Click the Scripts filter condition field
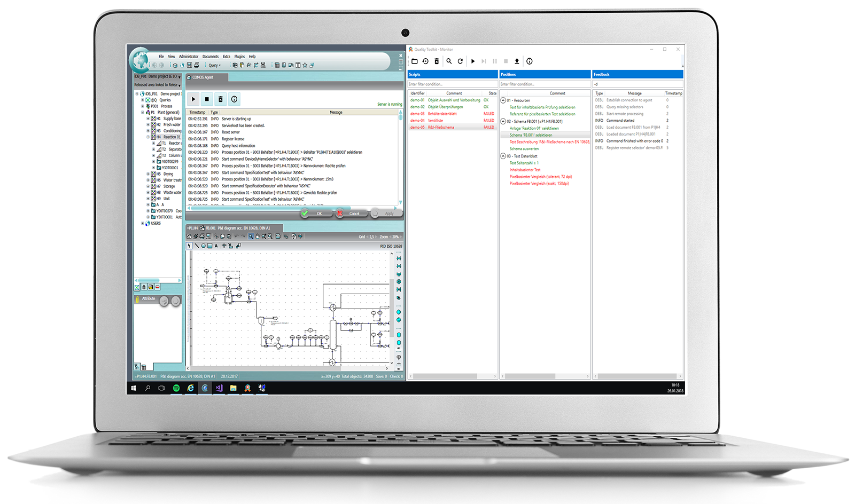This screenshot has width=855, height=504. (452, 84)
